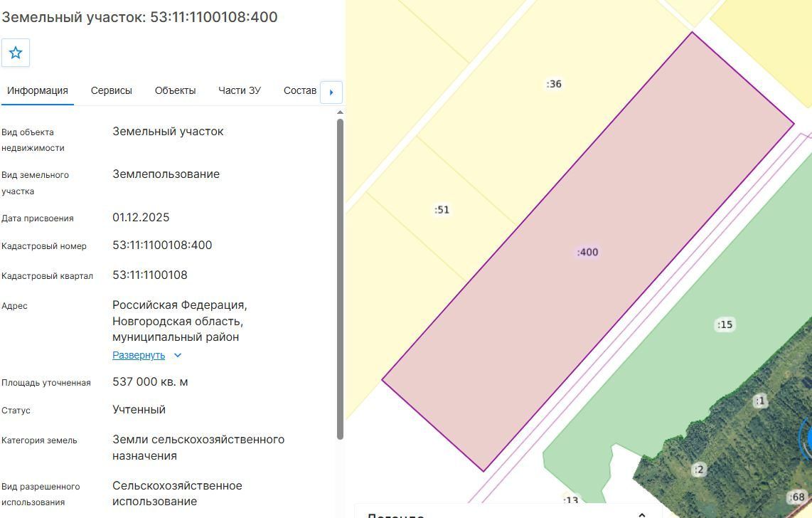
Task: Select parcel :400 on the map
Action: pyautogui.click(x=588, y=253)
